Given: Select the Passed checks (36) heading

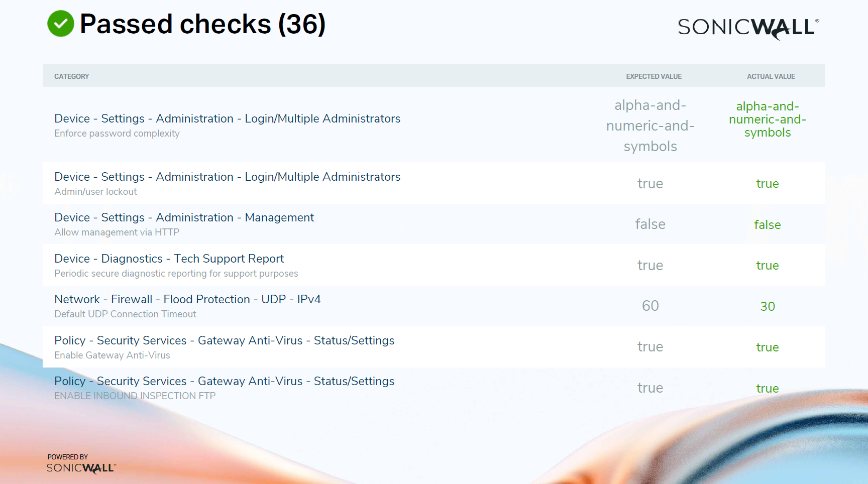Looking at the screenshot, I should [x=203, y=24].
